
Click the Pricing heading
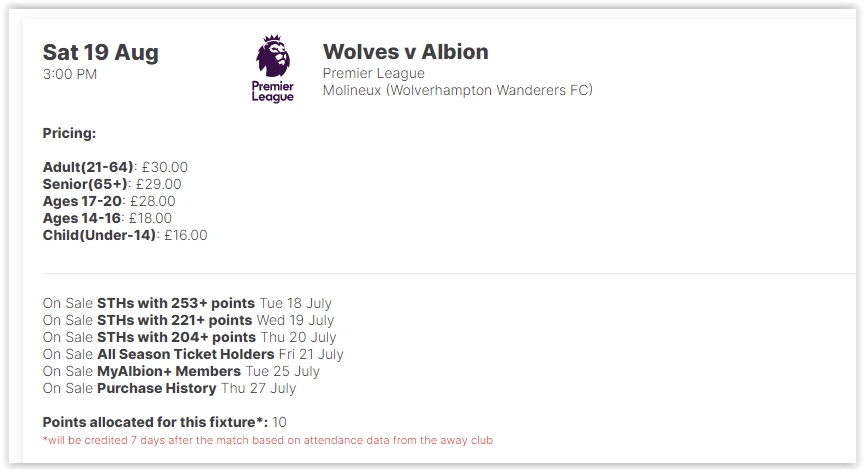coord(69,133)
